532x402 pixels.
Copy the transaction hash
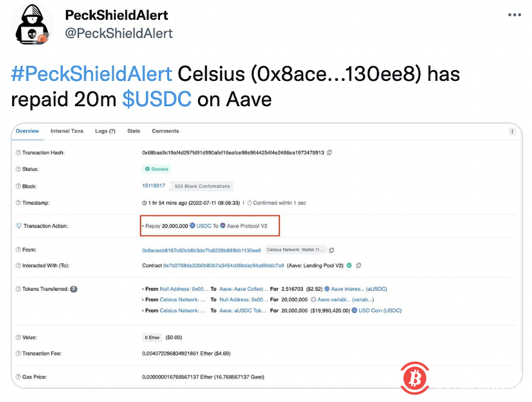pos(328,153)
